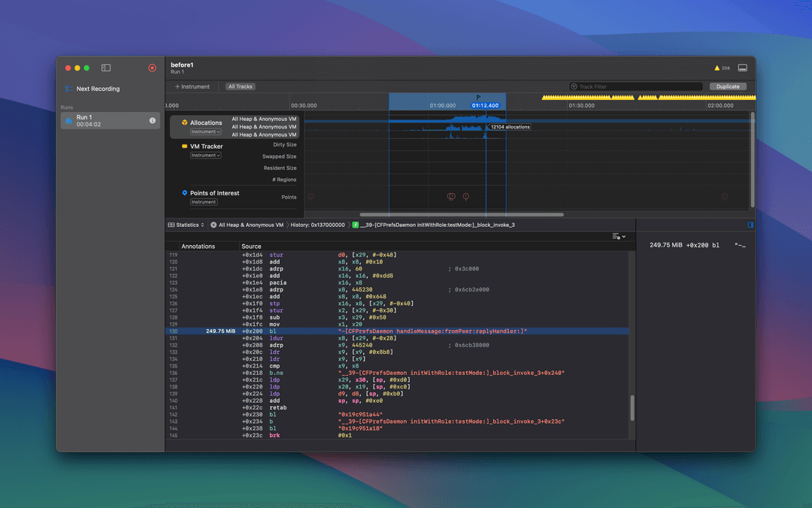Open the source view options menu
This screenshot has width=812, height=508.
click(619, 237)
